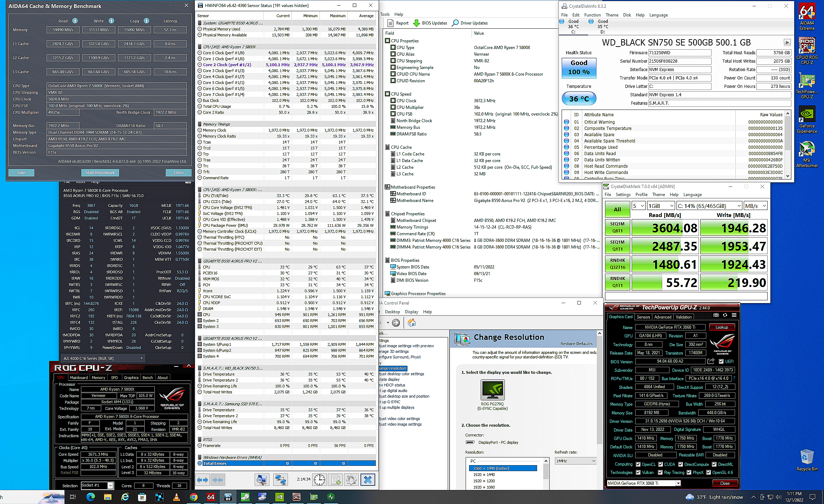Image resolution: width=824 pixels, height=504 pixels.
Task: Click SEQ1M Q8T1 test button
Action: [x=617, y=227]
